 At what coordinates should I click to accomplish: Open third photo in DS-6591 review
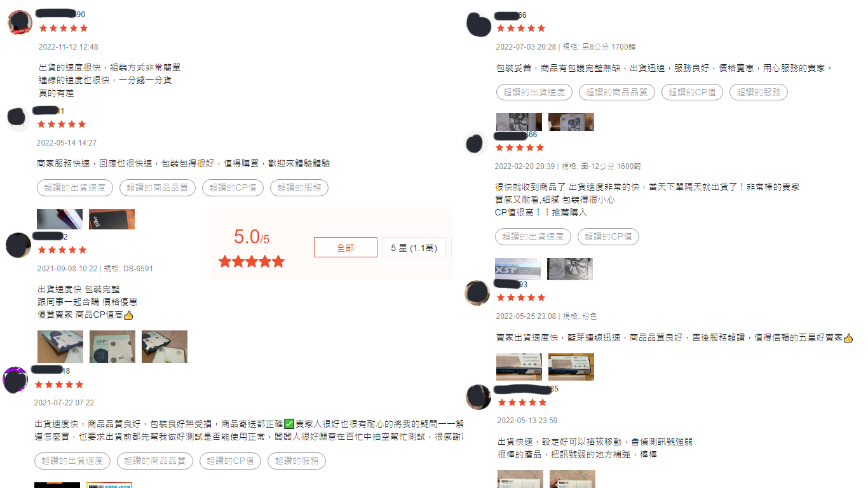click(x=165, y=346)
